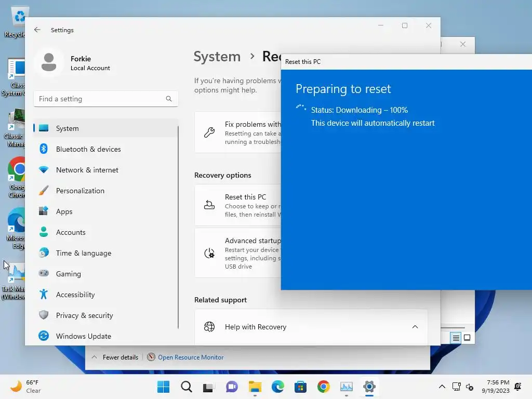Click the Help with Recovery globe icon
The height and width of the screenshot is (399, 532).
[x=209, y=327]
